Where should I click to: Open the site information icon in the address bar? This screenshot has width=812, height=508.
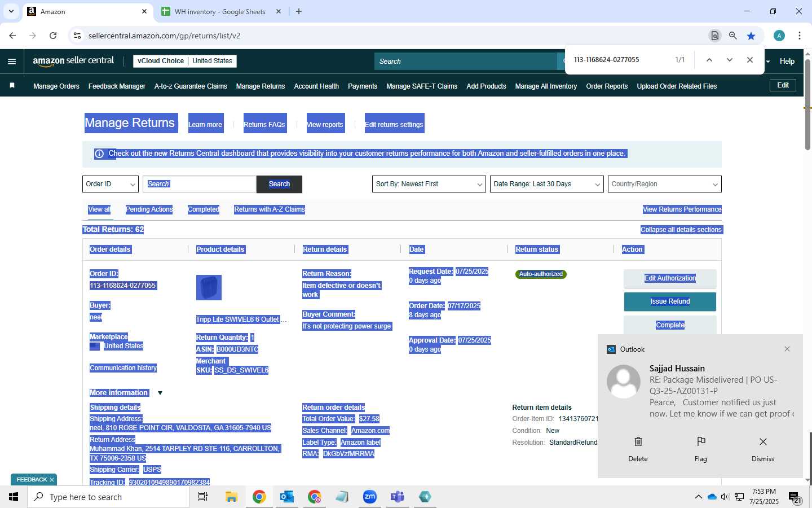[x=77, y=36]
